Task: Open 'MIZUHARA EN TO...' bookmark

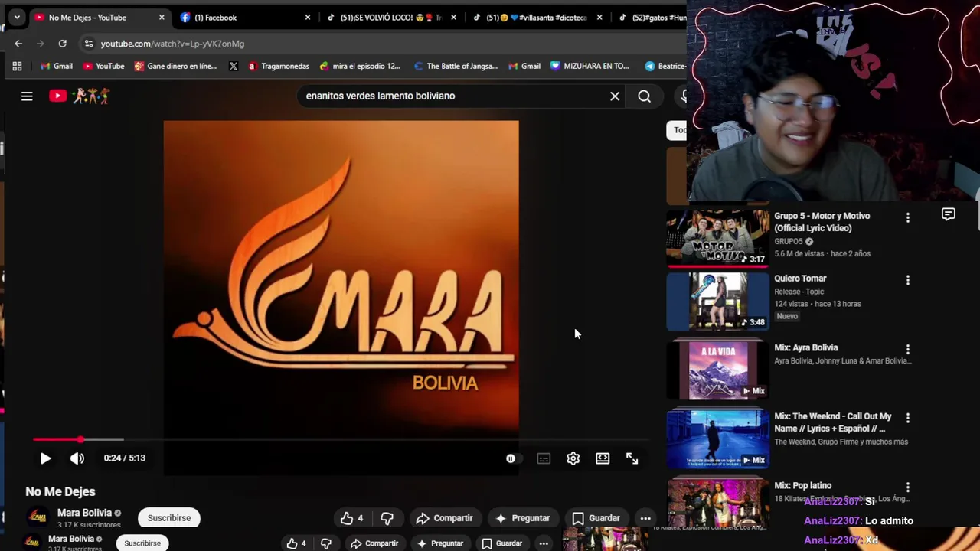Action: pyautogui.click(x=590, y=67)
